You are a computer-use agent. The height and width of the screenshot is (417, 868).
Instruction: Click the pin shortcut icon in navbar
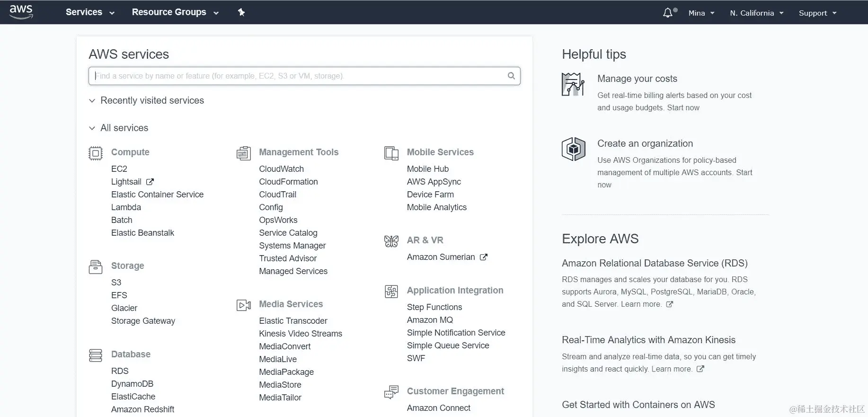[x=241, y=12]
